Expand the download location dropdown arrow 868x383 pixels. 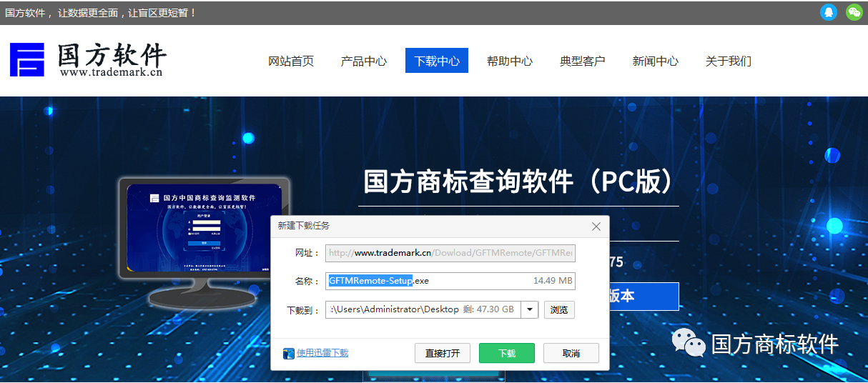point(529,309)
